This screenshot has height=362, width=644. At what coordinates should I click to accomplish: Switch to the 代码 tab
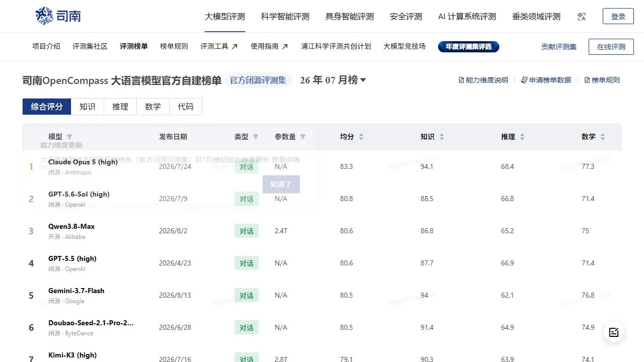point(186,107)
